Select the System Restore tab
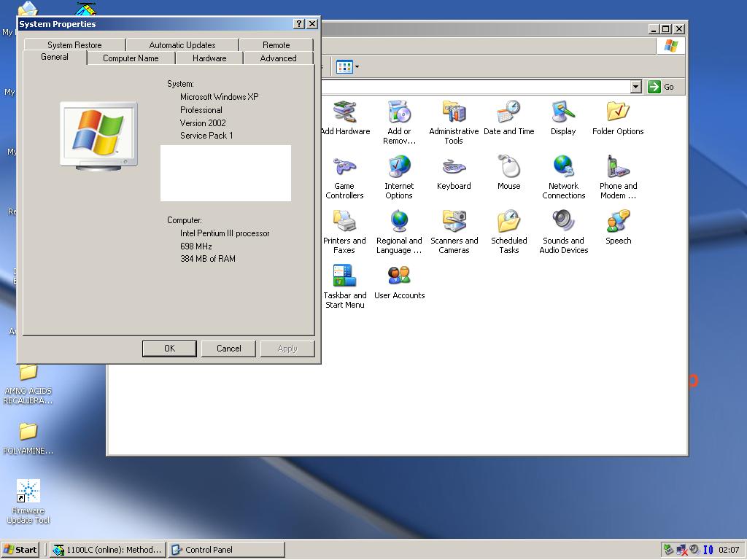 (x=74, y=45)
